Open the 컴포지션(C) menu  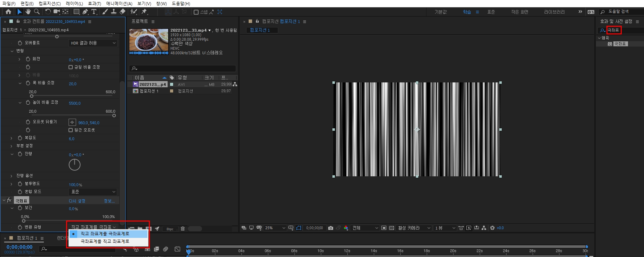(x=49, y=3)
